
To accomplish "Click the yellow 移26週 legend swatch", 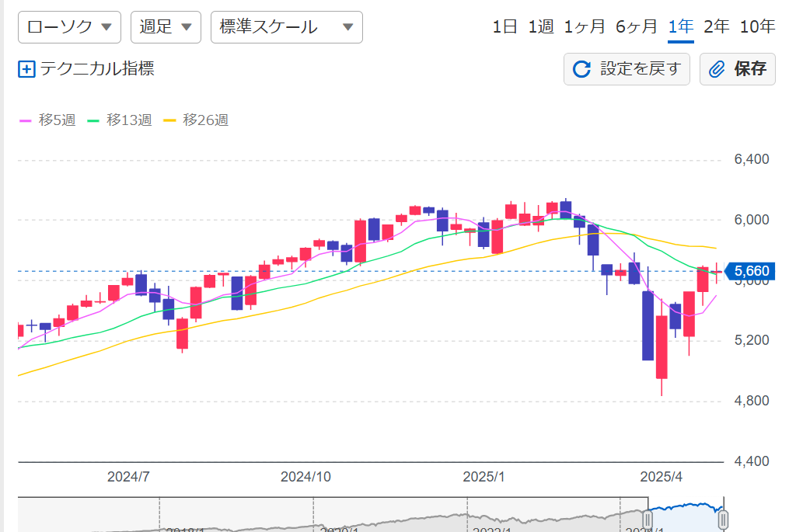I will pos(169,120).
